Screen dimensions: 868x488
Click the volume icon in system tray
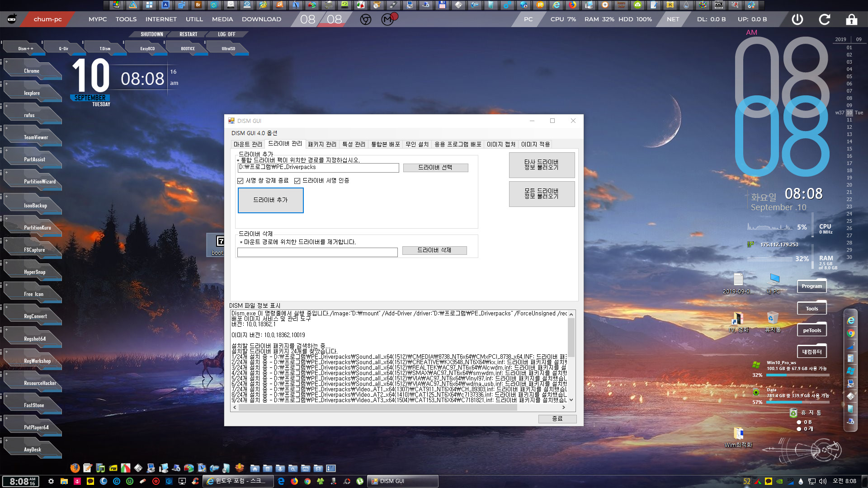point(823,481)
